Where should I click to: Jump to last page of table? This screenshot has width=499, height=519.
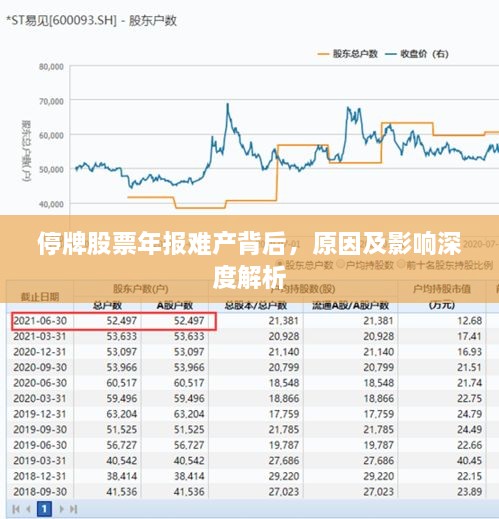tap(74, 509)
